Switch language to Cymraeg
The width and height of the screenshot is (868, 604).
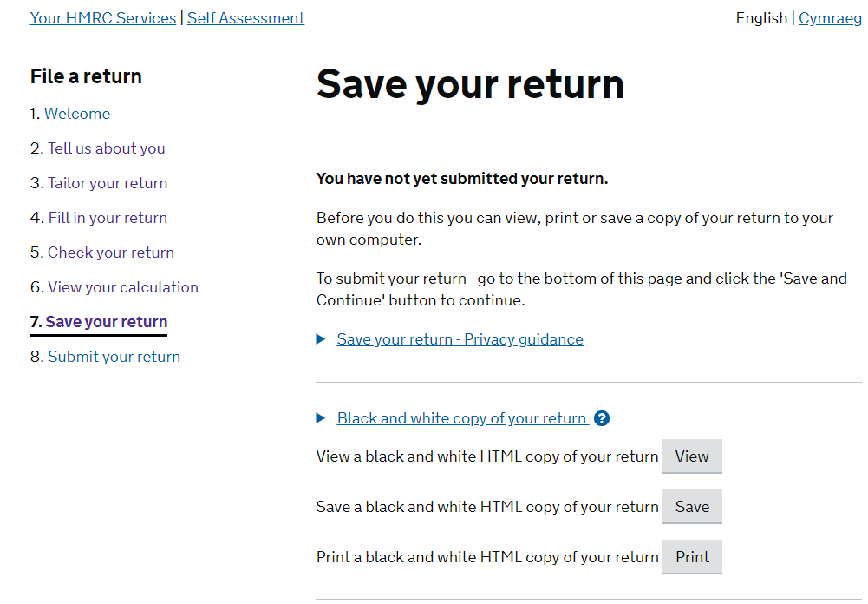click(830, 18)
